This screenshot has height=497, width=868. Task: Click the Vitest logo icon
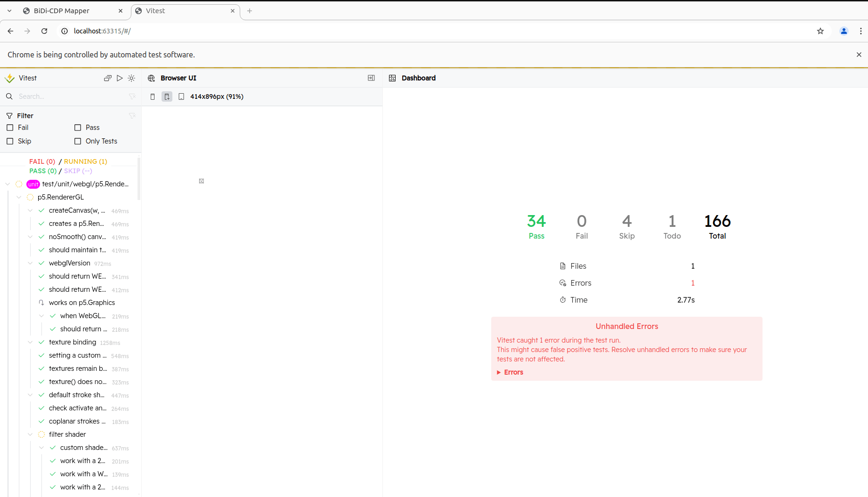tap(9, 78)
